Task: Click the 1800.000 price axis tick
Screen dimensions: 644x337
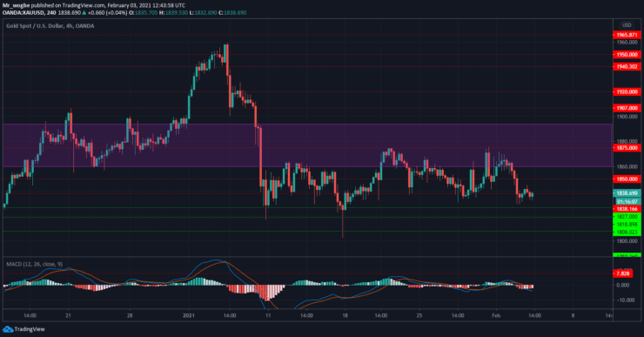Action: [627, 241]
